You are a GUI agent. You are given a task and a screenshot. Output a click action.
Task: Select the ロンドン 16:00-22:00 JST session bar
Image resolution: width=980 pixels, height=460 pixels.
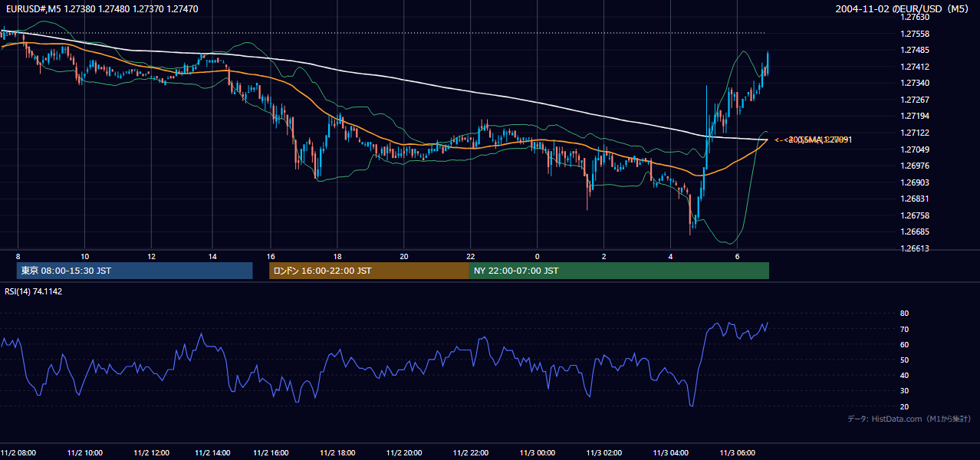pos(369,271)
